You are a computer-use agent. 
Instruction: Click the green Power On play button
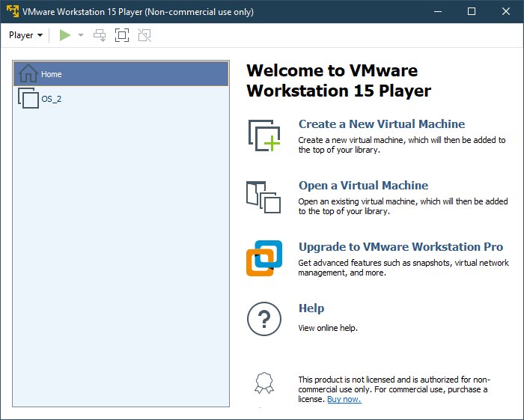tap(65, 35)
